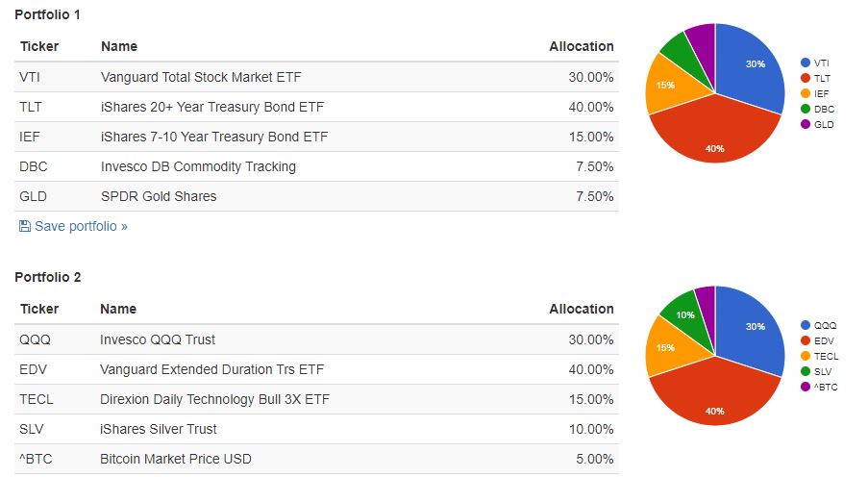Click the blue QQQ legend marker
The width and height of the screenshot is (868, 477).
click(806, 325)
